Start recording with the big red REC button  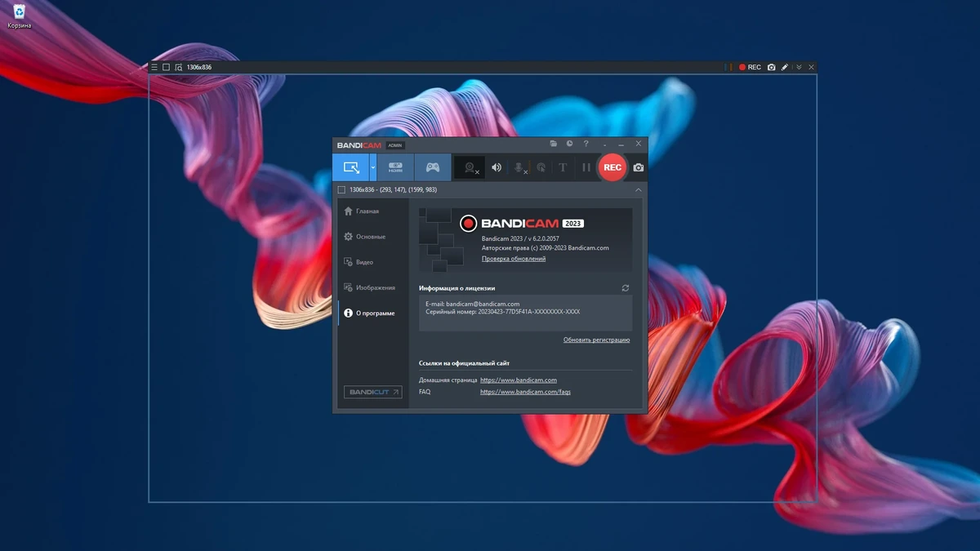point(612,167)
